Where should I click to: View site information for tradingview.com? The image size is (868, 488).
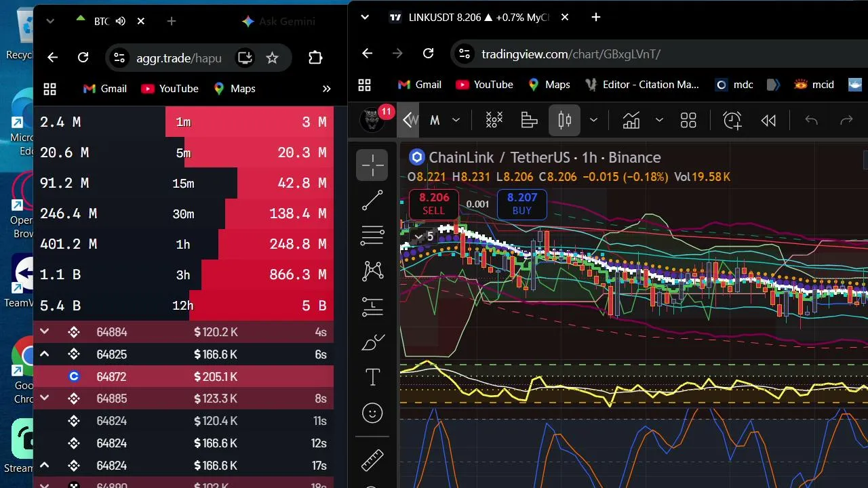[x=464, y=54]
